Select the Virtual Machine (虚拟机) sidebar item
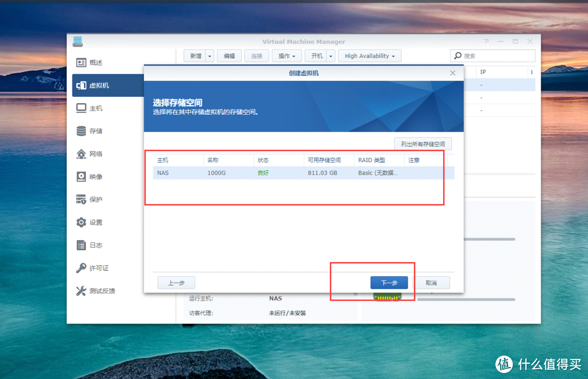 tap(108, 85)
